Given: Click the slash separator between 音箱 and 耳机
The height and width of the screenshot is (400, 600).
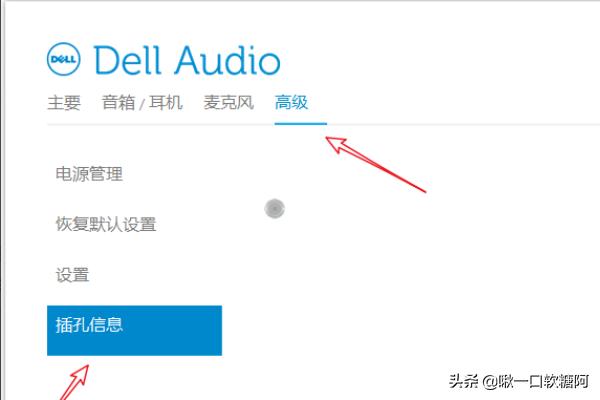Looking at the screenshot, I should [x=142, y=104].
